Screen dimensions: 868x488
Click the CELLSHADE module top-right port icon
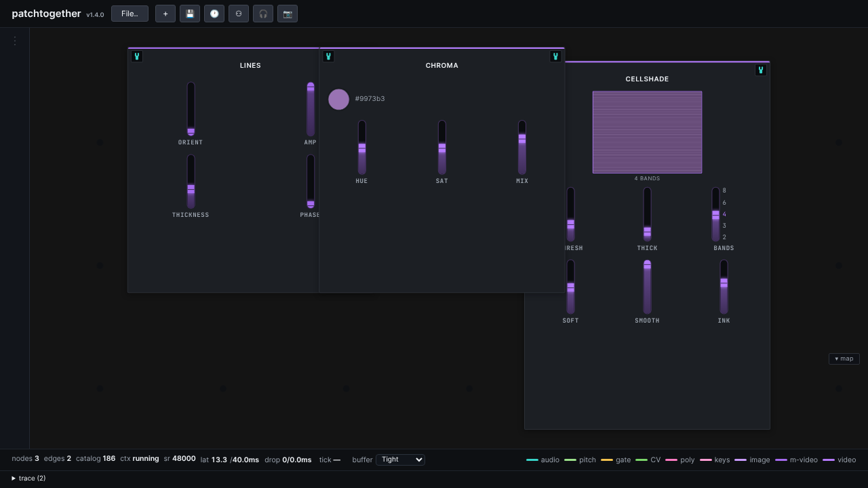coord(761,70)
